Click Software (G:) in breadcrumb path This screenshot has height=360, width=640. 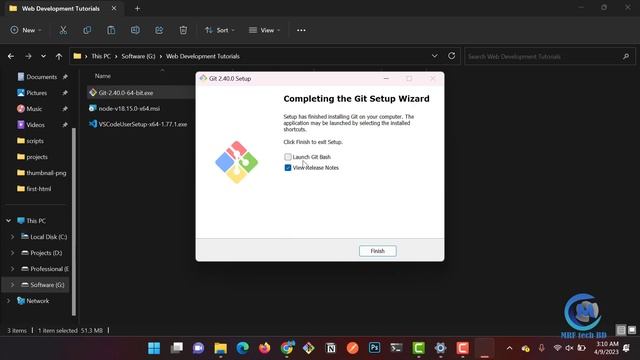click(138, 56)
